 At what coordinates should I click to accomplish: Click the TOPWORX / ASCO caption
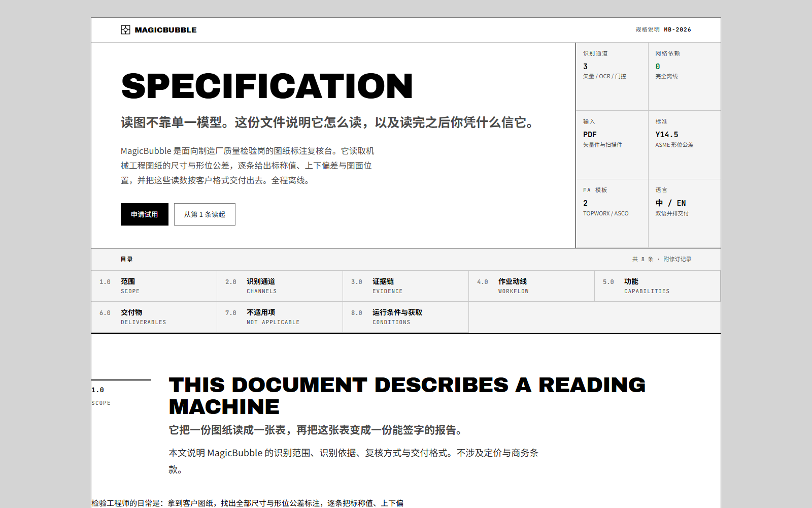click(605, 213)
